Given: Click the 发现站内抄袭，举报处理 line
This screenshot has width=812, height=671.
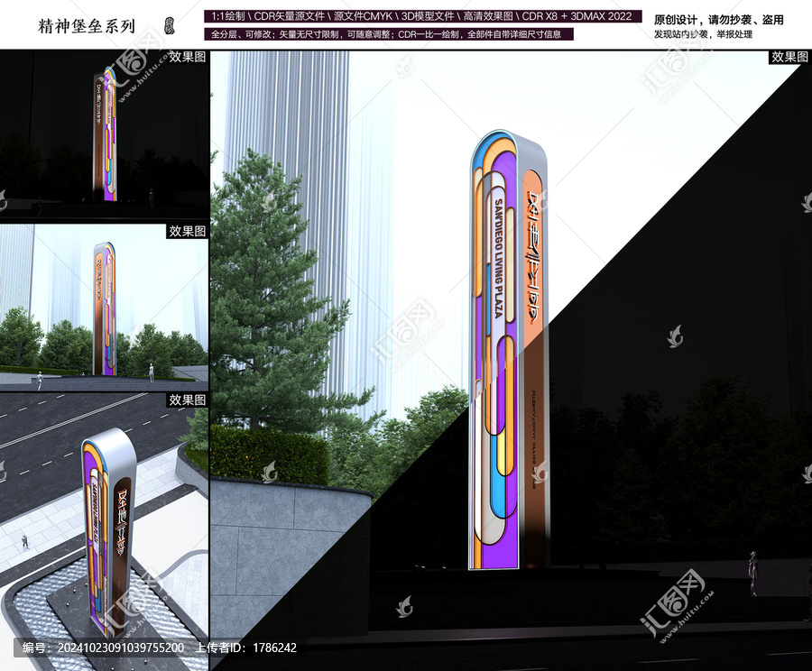Looking at the screenshot, I should coord(703,34).
